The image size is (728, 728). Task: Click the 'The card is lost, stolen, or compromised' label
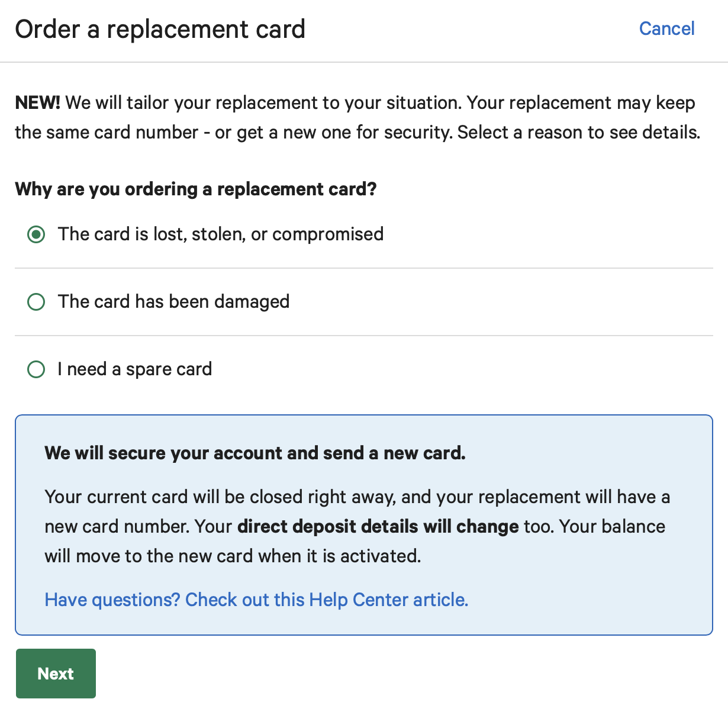click(x=220, y=234)
